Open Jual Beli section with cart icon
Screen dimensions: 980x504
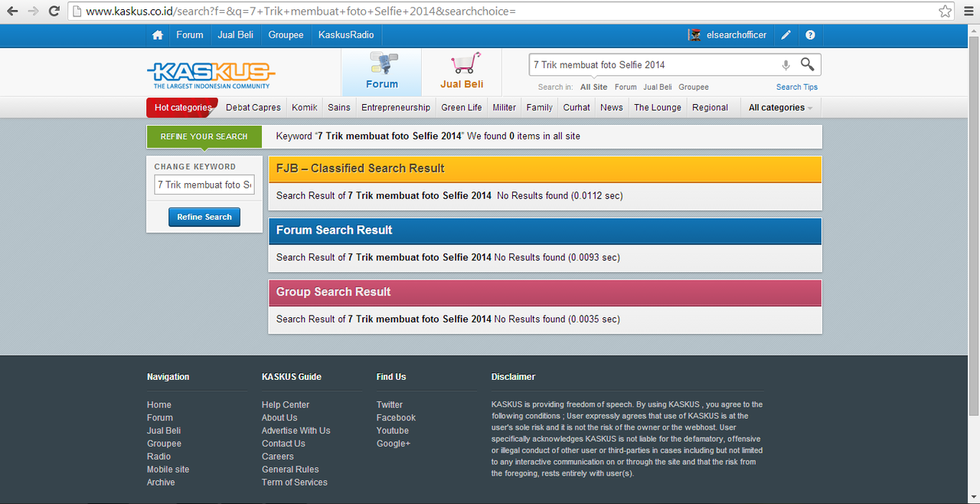click(462, 72)
